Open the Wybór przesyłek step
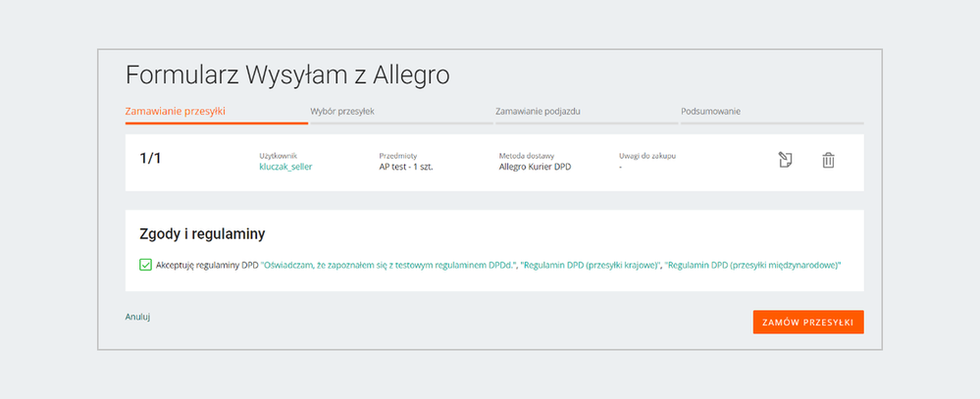Viewport: 980px width, 399px height. [x=342, y=111]
